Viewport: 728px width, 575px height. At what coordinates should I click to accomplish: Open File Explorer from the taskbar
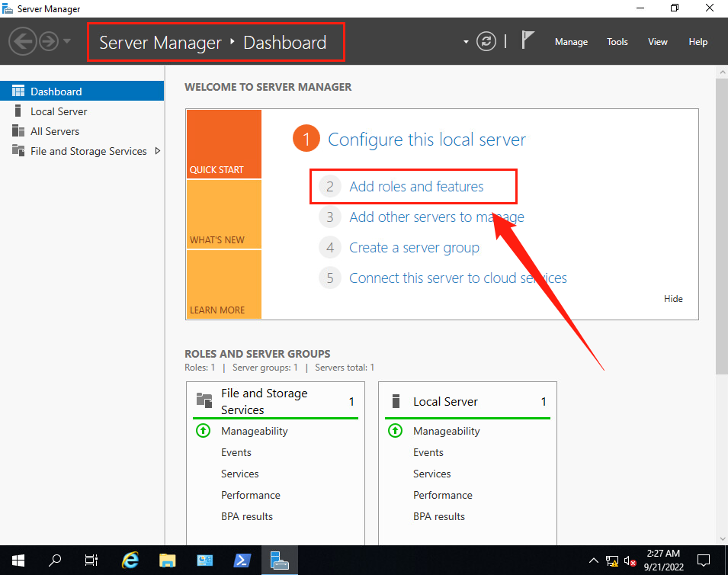tap(168, 561)
